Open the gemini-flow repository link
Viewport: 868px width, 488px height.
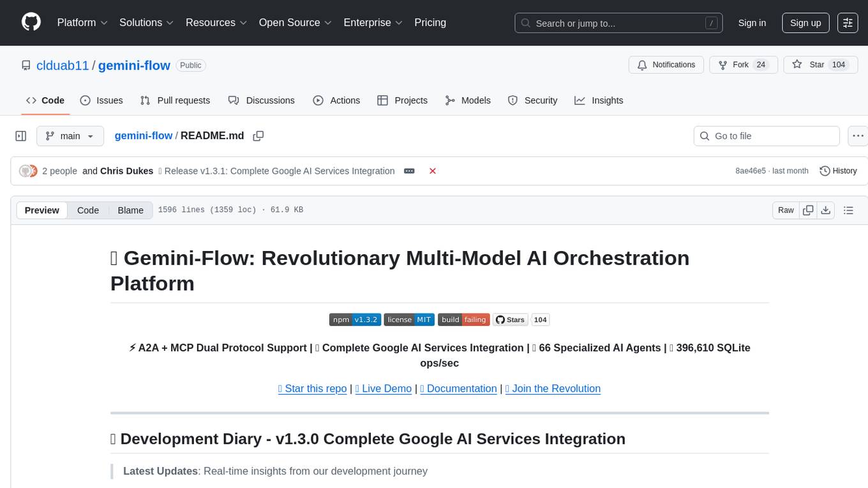coord(134,65)
